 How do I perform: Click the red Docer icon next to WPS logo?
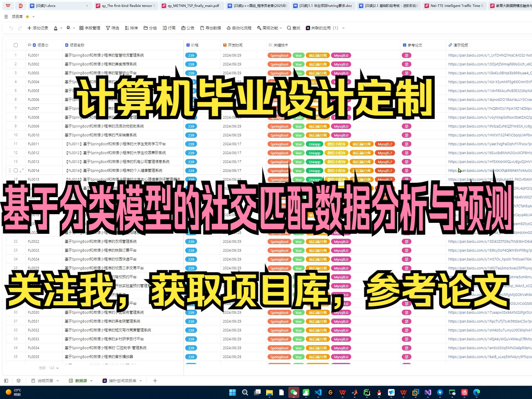(21, 6)
